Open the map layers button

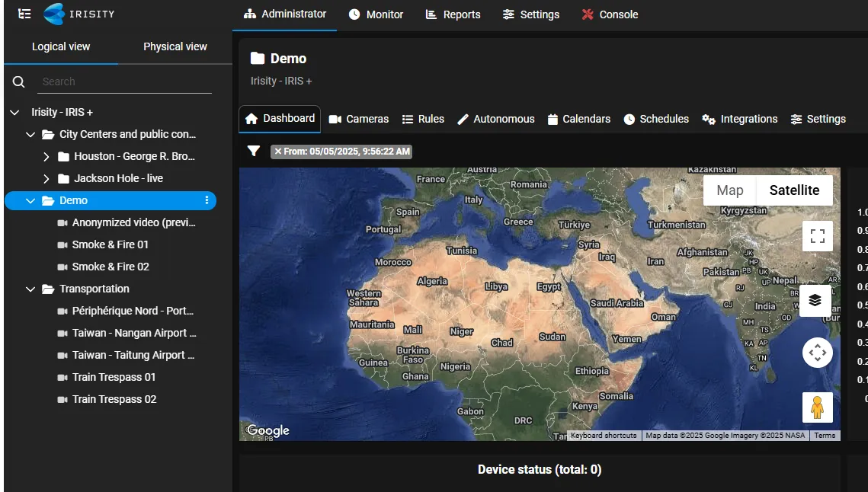[815, 301]
